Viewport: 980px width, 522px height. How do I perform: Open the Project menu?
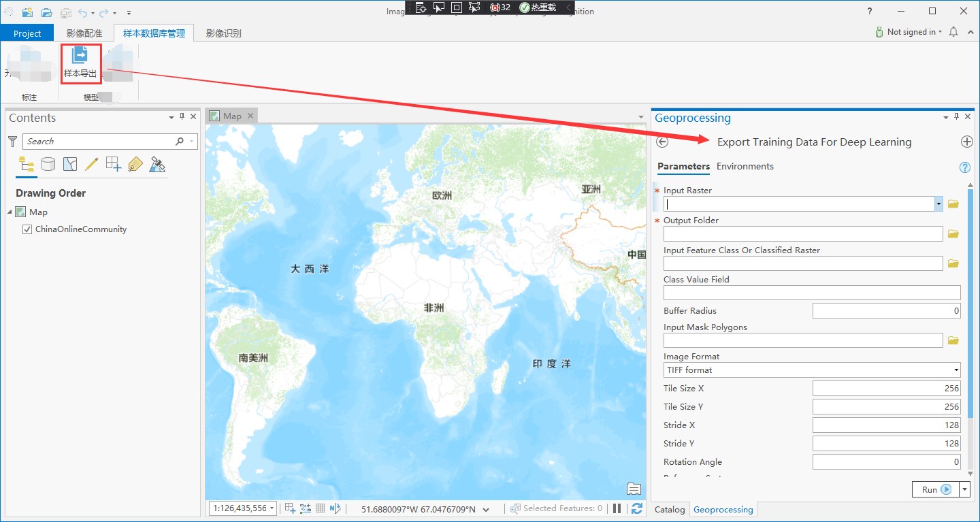coord(27,32)
